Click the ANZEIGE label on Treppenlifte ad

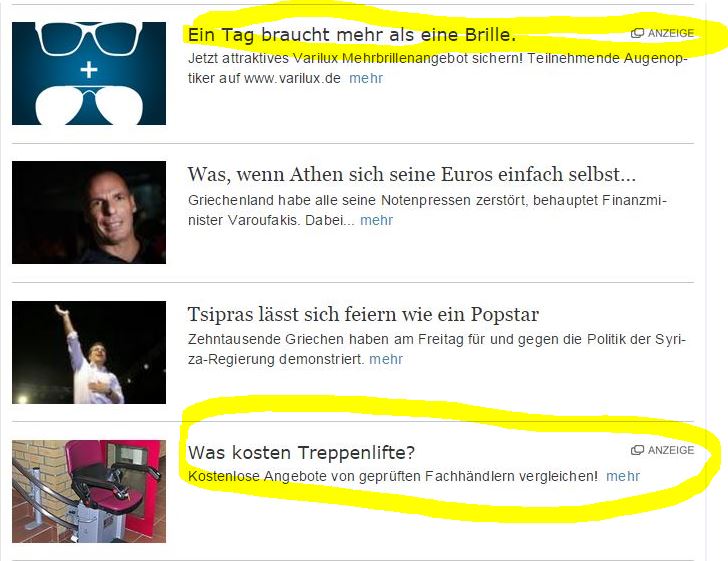(671, 450)
